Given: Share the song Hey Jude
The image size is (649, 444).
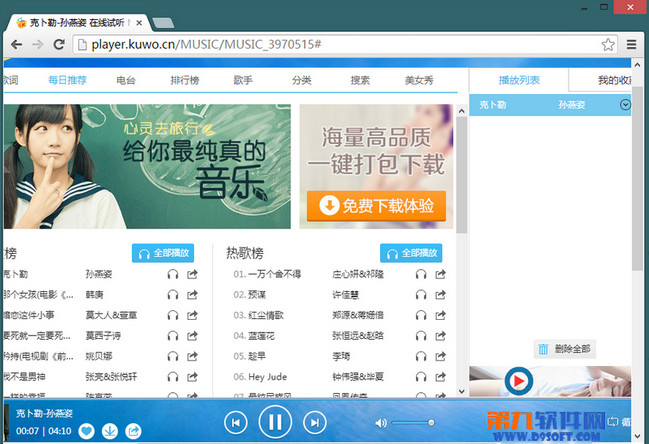Looking at the screenshot, I should [x=441, y=377].
